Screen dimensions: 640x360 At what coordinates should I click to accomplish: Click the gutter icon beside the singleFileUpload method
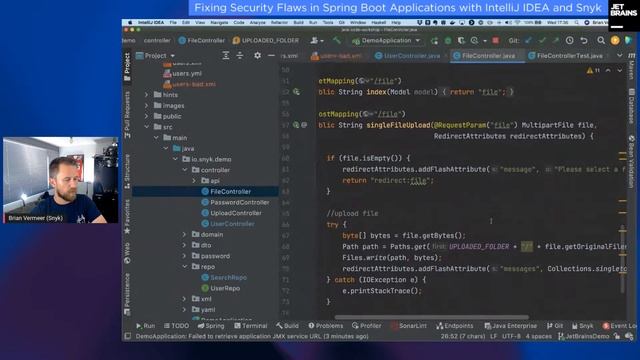297,125
